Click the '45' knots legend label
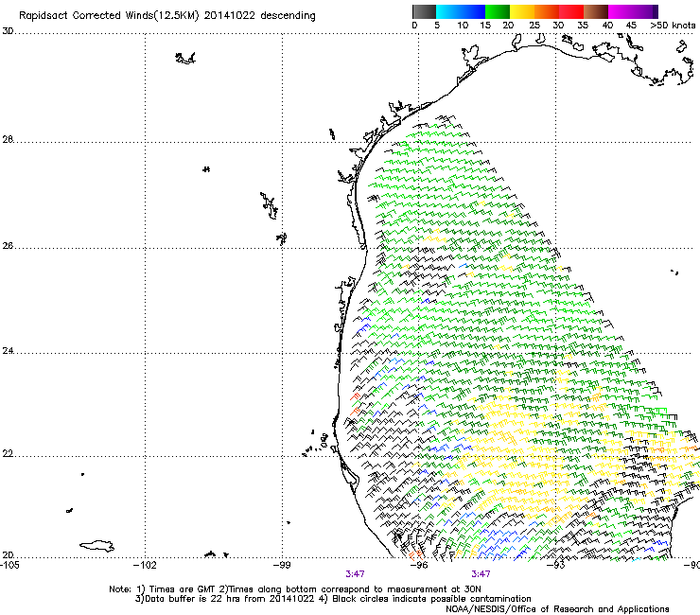 tap(631, 26)
